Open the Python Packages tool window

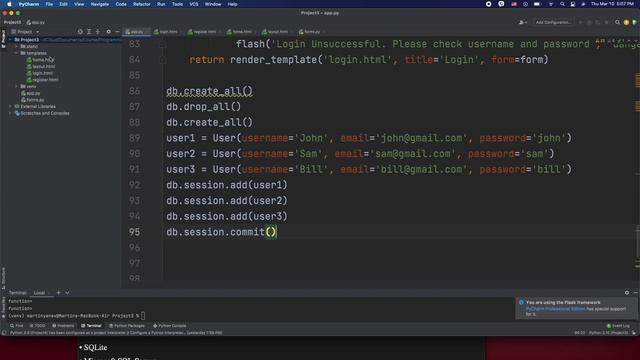(x=127, y=326)
